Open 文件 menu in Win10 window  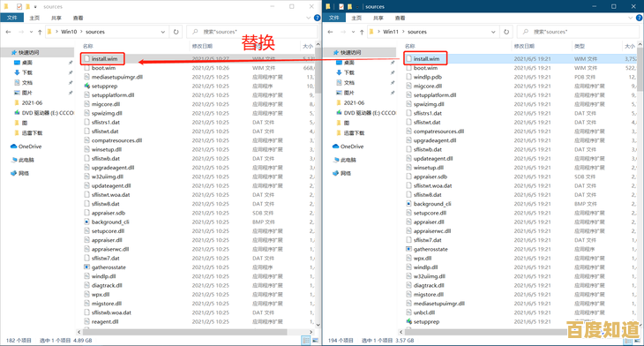12,18
